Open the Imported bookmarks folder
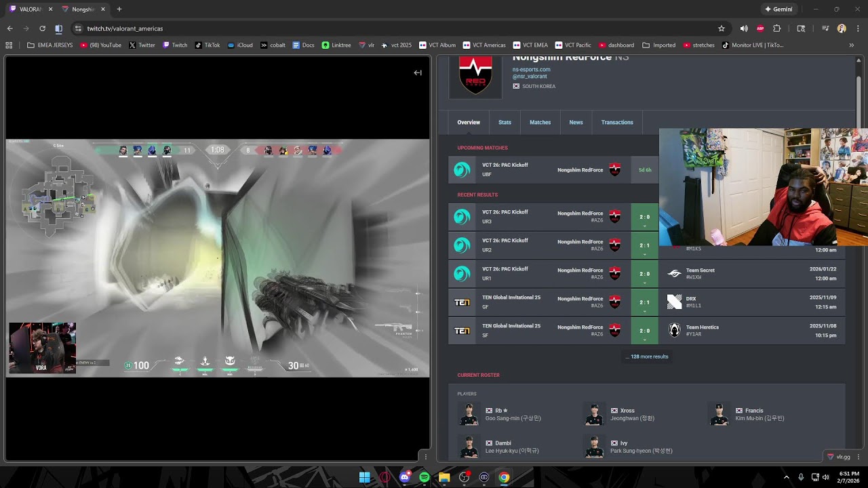This screenshot has height=488, width=868. click(658, 45)
